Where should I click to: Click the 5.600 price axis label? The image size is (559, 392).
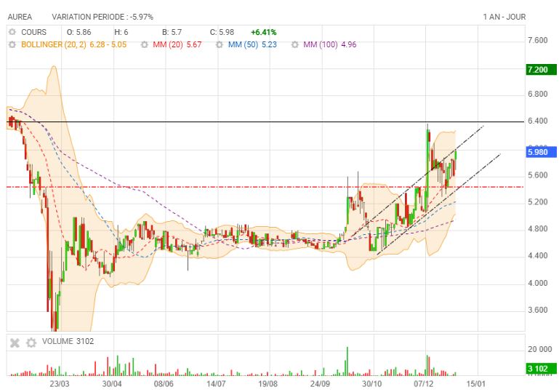tap(538, 175)
